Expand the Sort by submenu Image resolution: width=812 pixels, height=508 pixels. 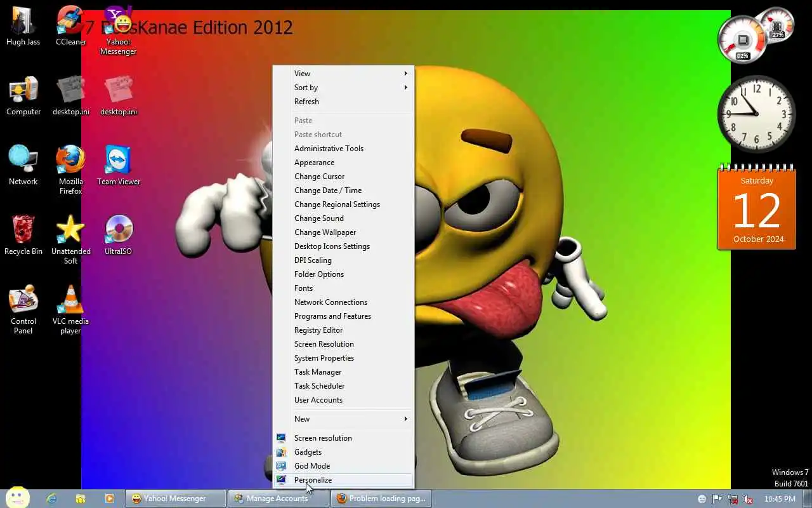click(343, 88)
